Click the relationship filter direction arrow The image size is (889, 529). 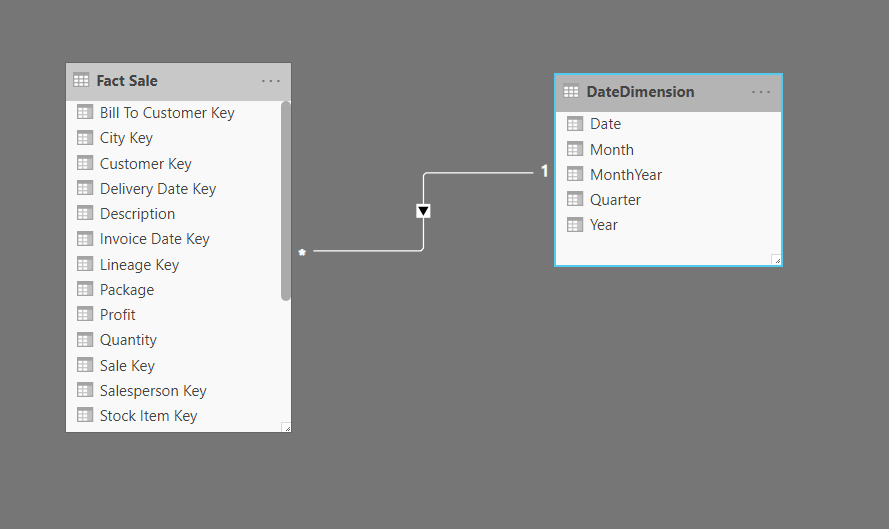[x=423, y=211]
